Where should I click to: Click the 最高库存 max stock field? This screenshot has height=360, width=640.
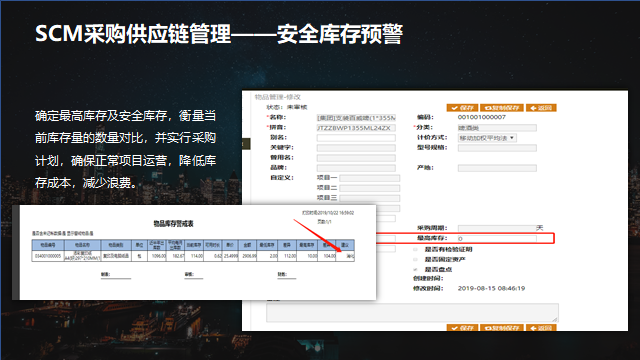click(x=497, y=238)
